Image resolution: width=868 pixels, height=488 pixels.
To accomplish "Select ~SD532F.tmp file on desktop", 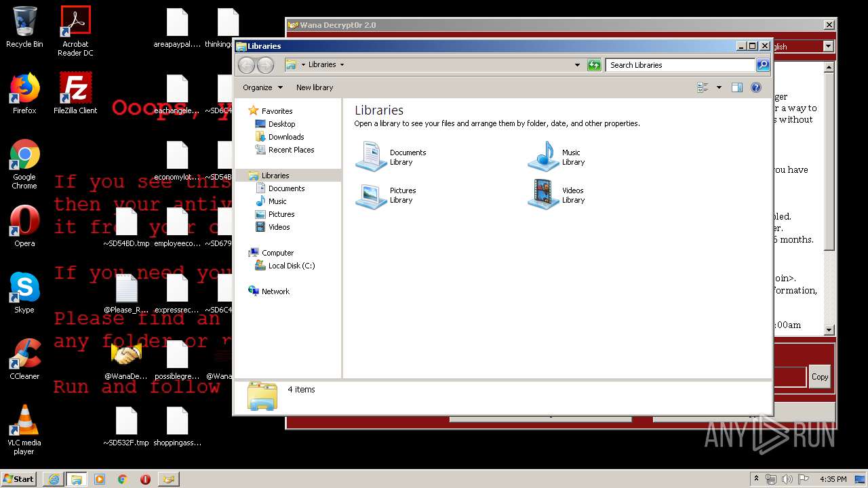I will pos(126,427).
